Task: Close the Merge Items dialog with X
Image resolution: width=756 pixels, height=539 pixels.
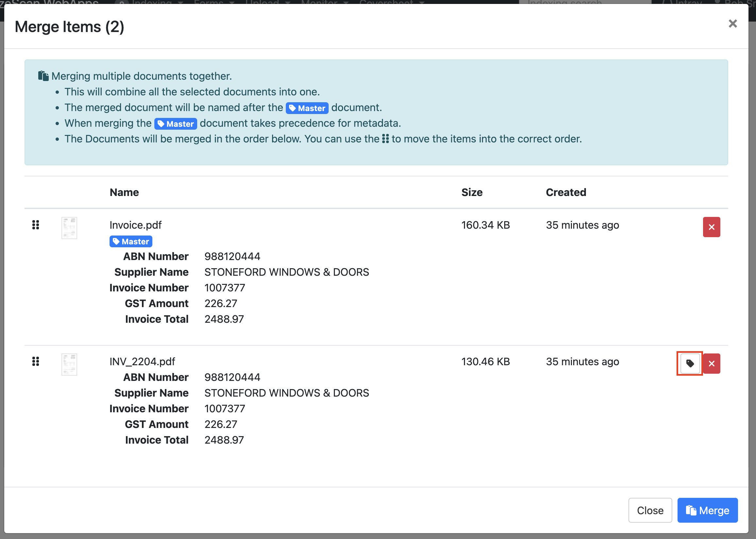Action: click(732, 24)
